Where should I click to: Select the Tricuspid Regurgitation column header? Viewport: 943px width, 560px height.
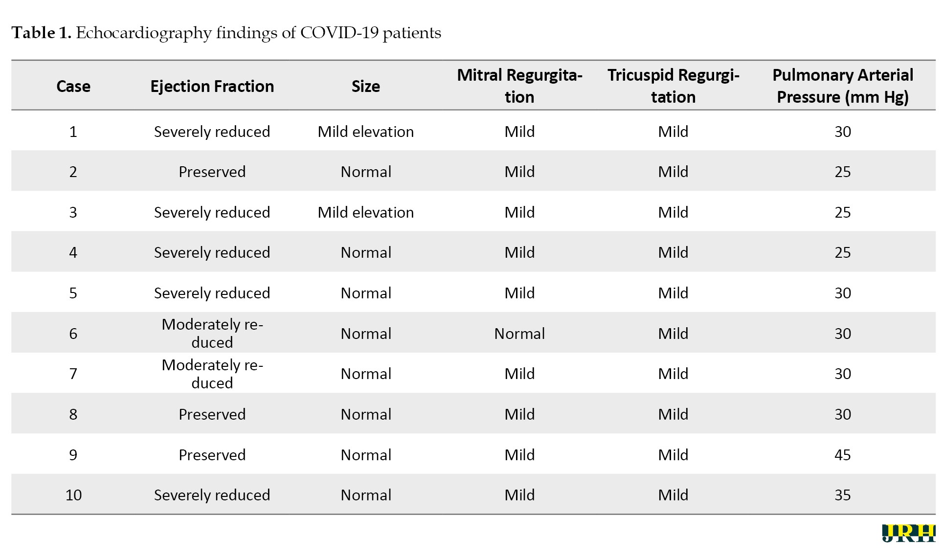(673, 86)
